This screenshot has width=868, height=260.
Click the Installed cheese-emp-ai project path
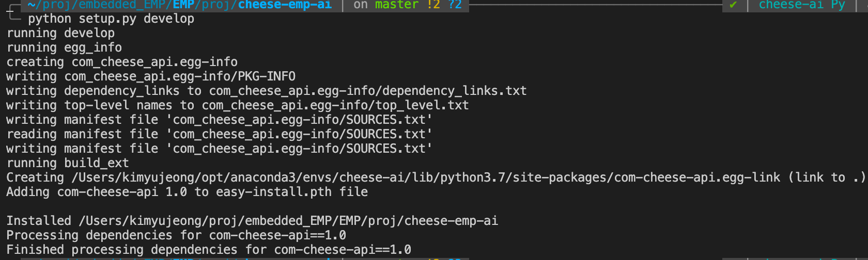pos(288,221)
